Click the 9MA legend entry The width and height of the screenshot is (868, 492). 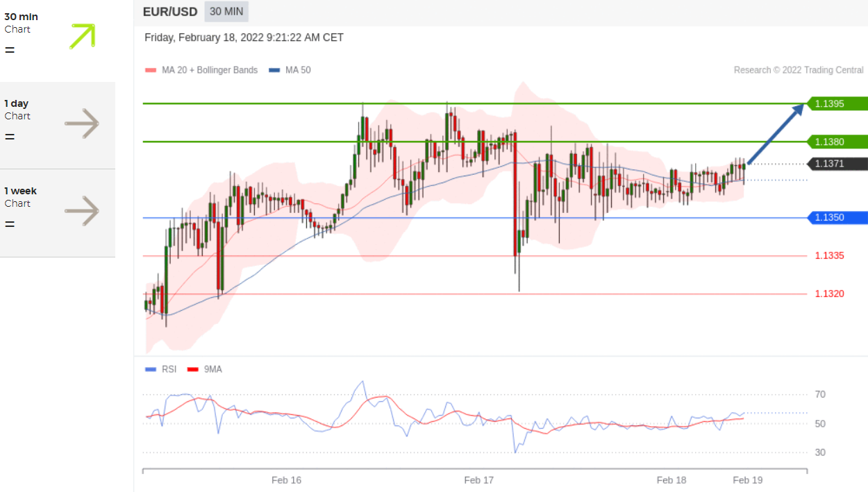point(205,369)
